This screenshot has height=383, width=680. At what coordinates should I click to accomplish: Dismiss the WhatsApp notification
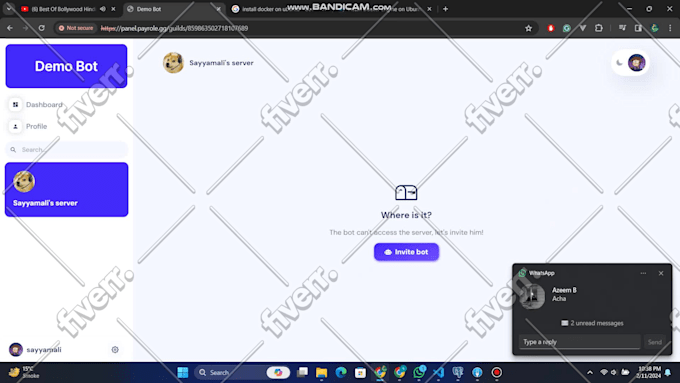pyautogui.click(x=661, y=273)
